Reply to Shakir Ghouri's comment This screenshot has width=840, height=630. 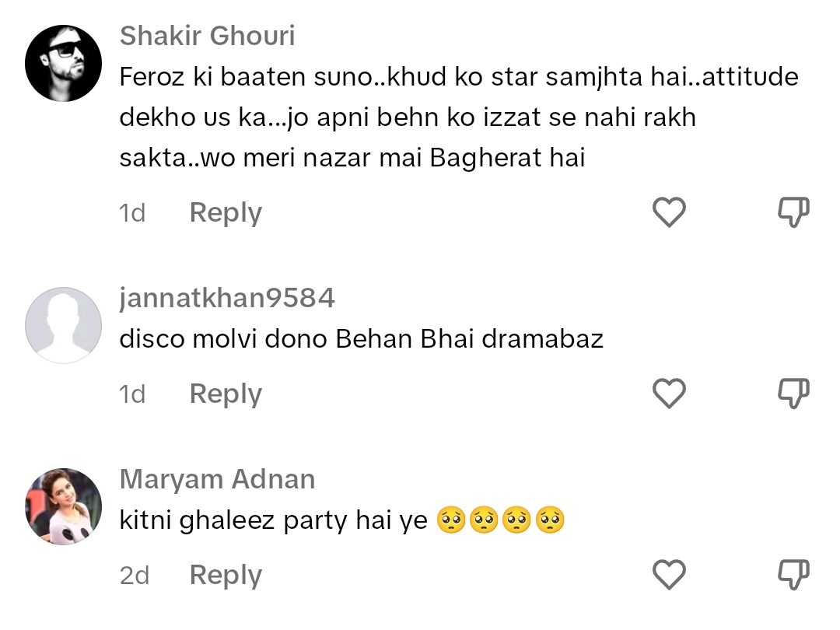point(226,213)
